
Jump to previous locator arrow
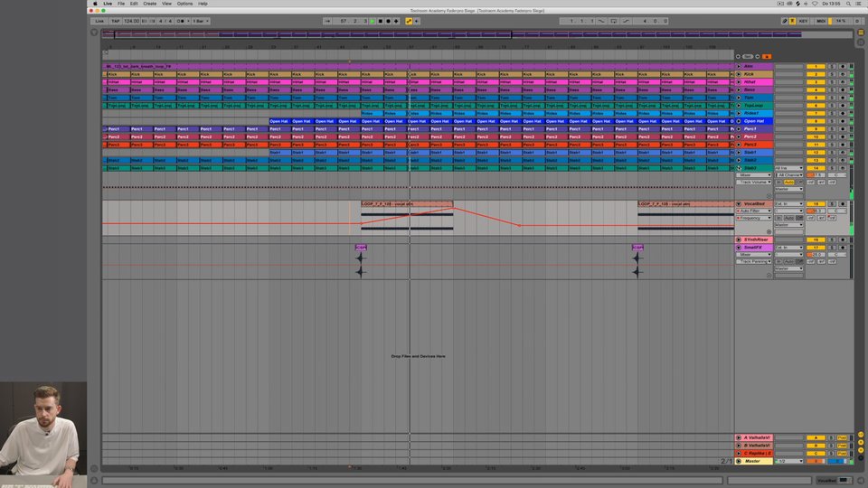click(738, 56)
